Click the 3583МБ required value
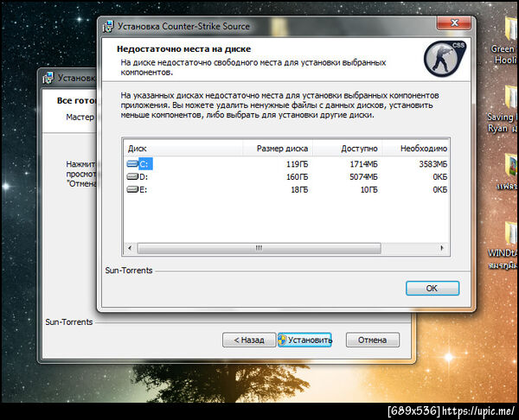The height and width of the screenshot is (420, 519). point(433,164)
